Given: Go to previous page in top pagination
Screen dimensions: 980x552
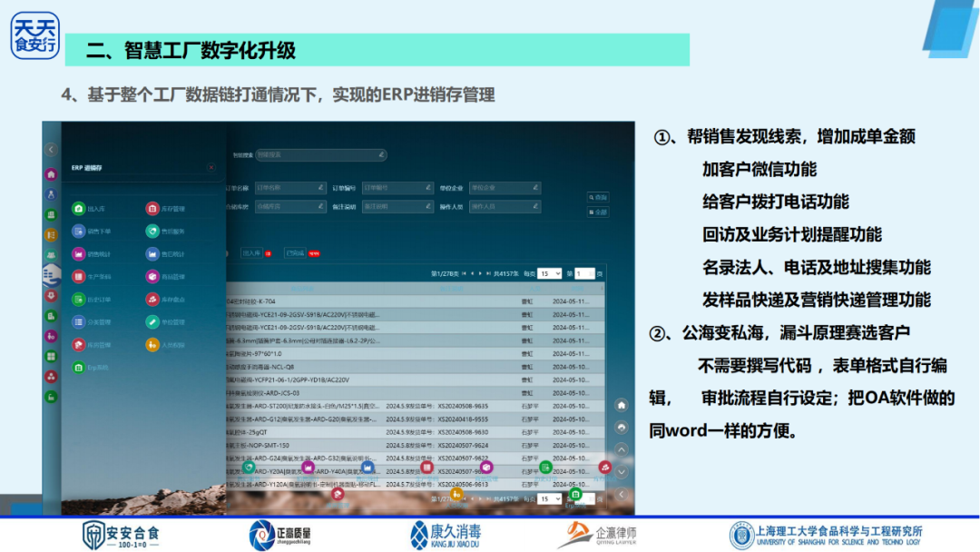Looking at the screenshot, I should tap(472, 274).
